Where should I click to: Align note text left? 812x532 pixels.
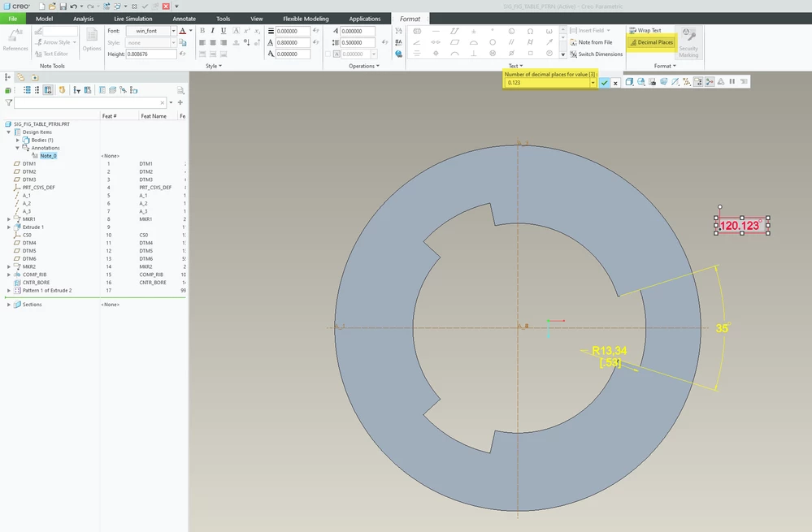(x=202, y=42)
